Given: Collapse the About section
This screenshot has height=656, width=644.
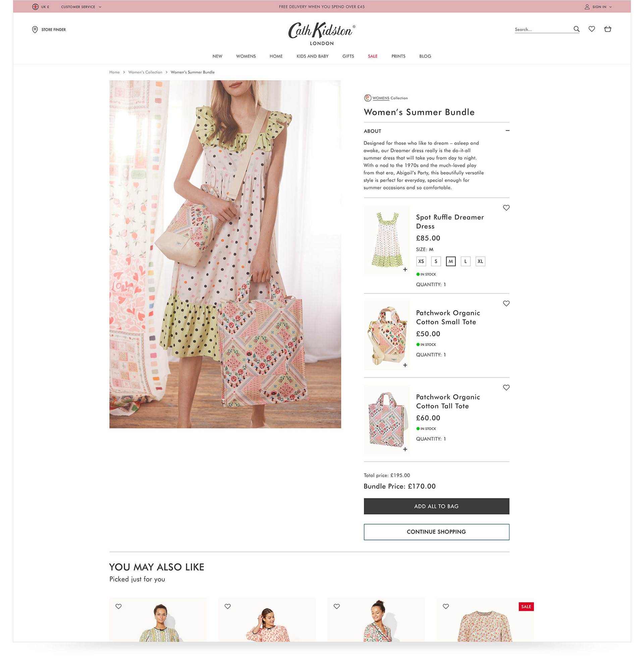Looking at the screenshot, I should 507,131.
